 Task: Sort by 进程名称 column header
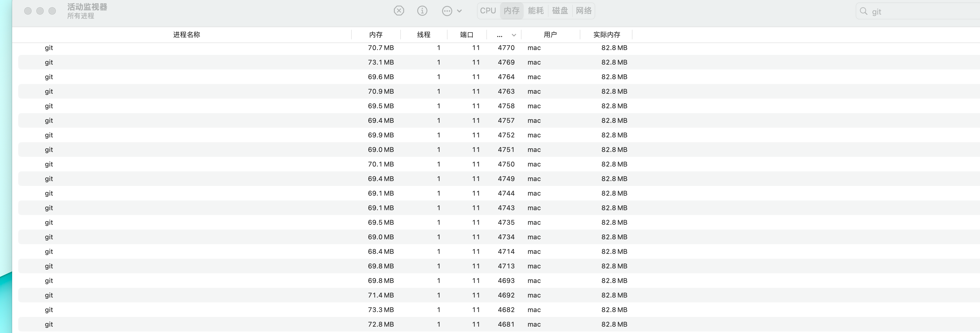pos(186,35)
